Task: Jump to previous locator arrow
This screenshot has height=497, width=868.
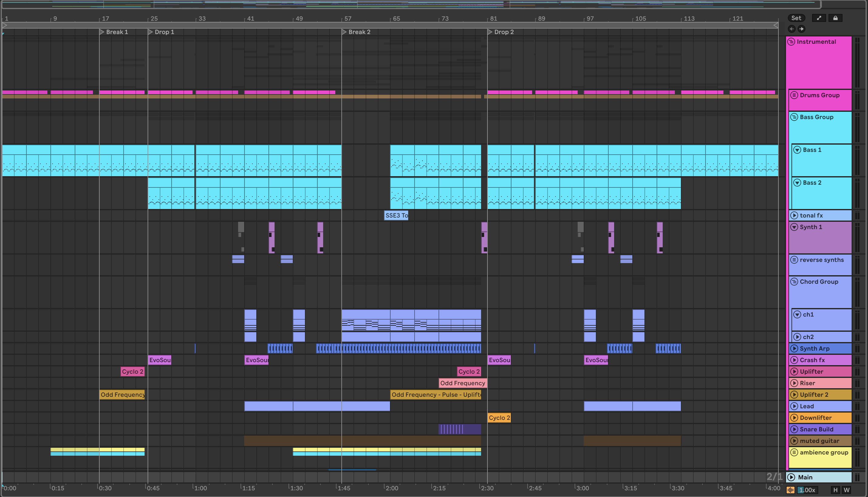Action: click(792, 29)
